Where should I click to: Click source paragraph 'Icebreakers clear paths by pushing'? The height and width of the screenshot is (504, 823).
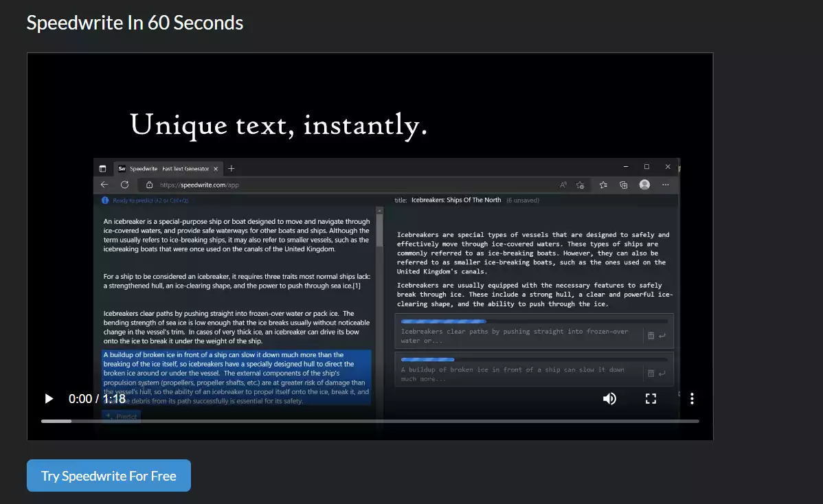[237, 327]
